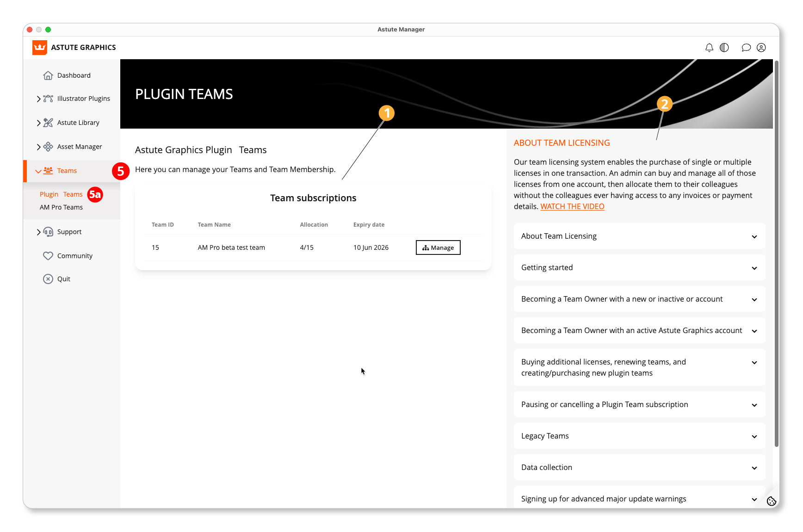
Task: Open the user account icon
Action: [x=761, y=47]
